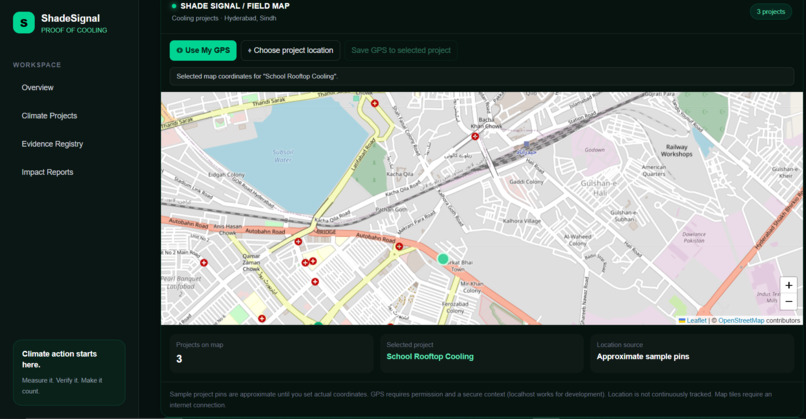806x419 pixels.
Task: Click the hospital marker at the top near the lake
Action: click(x=375, y=103)
